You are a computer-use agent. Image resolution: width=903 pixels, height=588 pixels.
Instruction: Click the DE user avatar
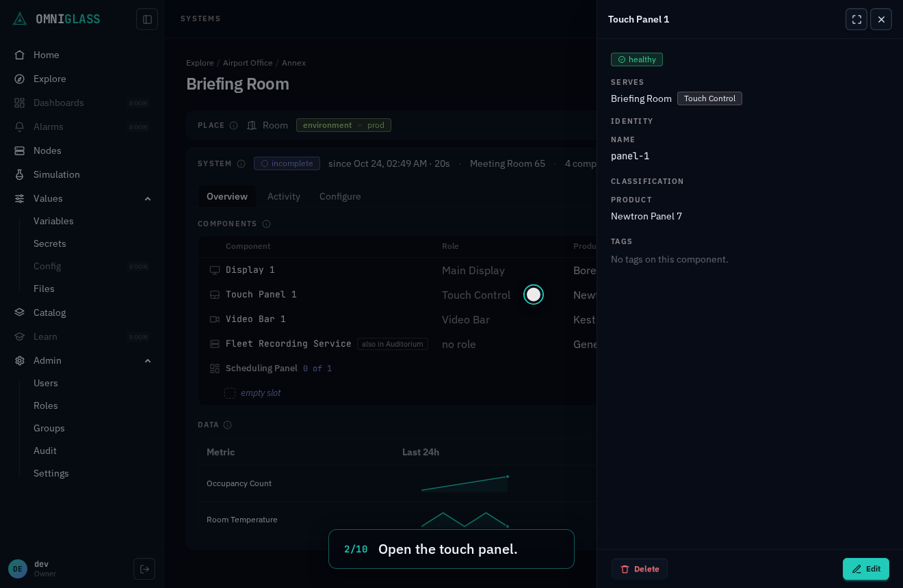coord(18,569)
